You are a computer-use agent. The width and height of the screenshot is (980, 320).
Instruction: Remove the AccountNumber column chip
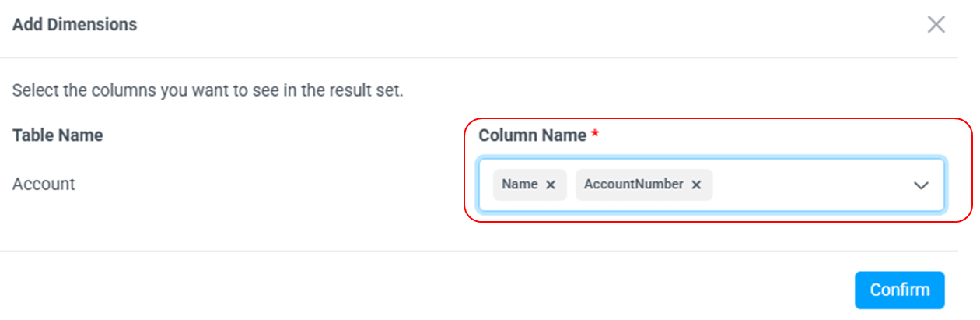click(696, 185)
